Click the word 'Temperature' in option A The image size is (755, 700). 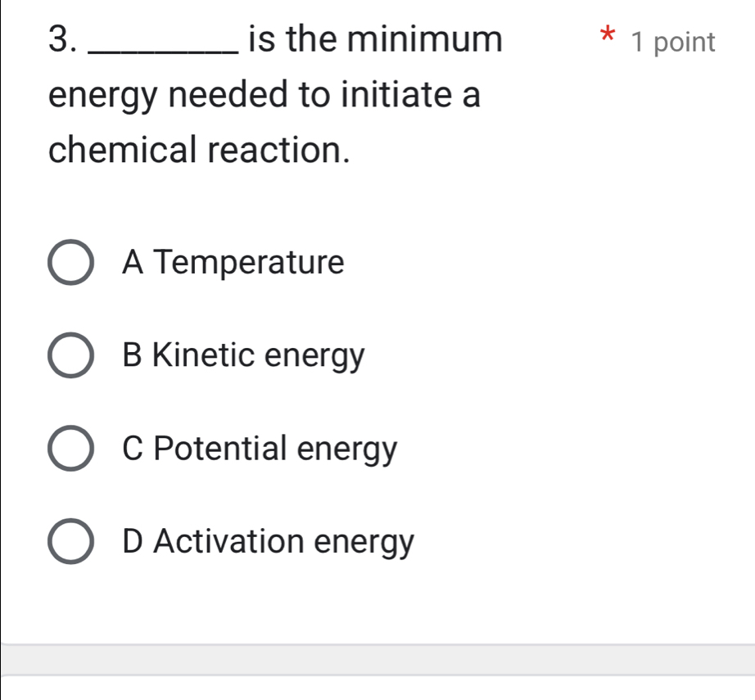[x=249, y=264]
